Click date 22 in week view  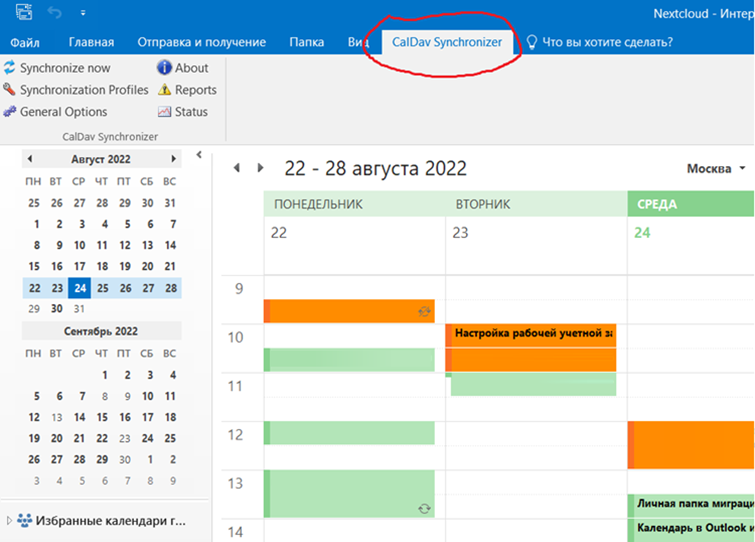pos(278,233)
